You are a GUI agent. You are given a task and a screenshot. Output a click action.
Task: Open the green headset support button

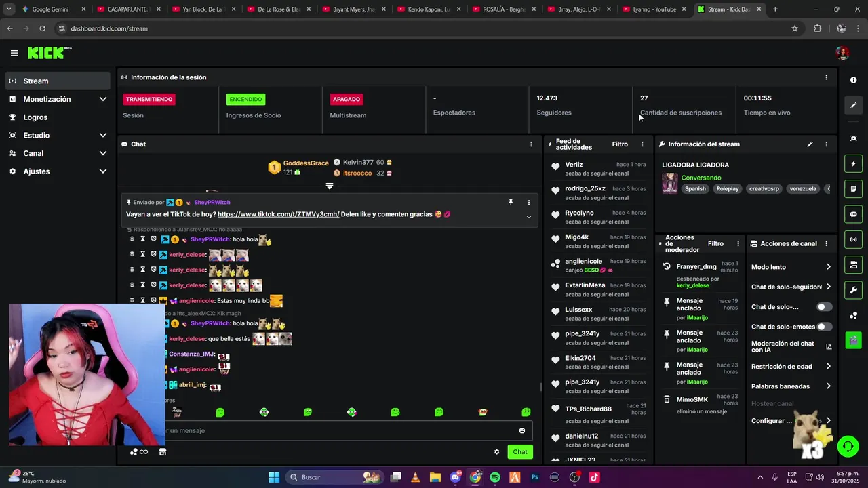click(x=847, y=446)
